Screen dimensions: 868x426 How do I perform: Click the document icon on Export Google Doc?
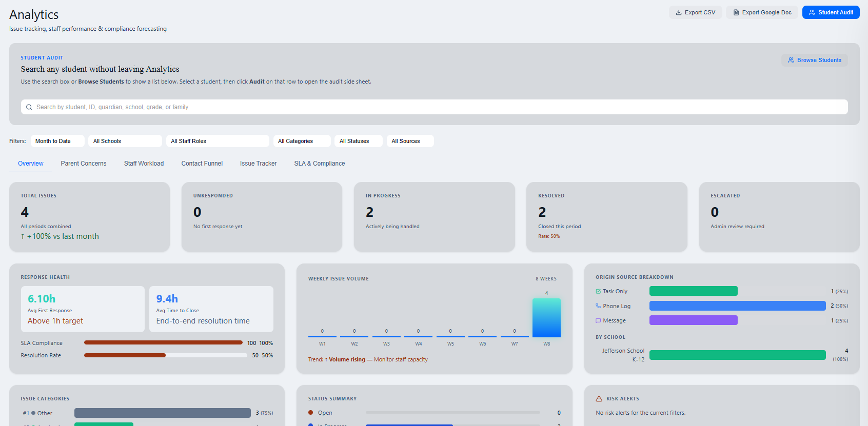click(x=736, y=12)
